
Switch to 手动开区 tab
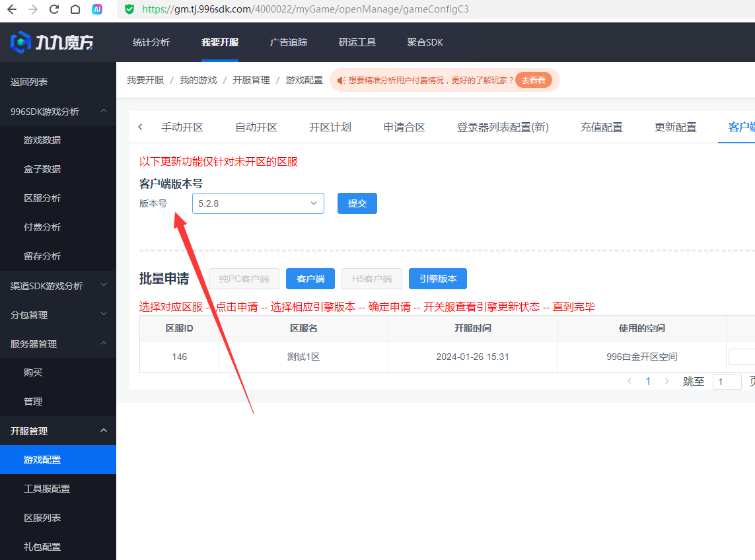pos(182,127)
